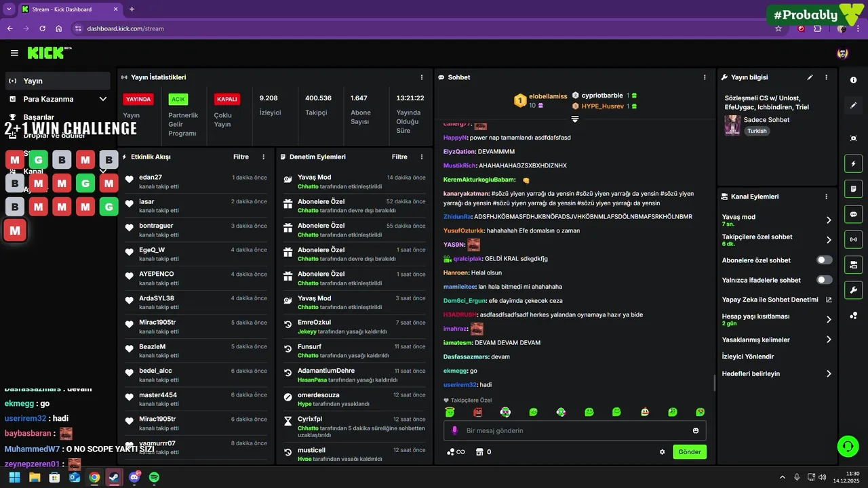Click the Turkish language tag
Viewport: 868px width, 488px height.
pyautogui.click(x=757, y=131)
